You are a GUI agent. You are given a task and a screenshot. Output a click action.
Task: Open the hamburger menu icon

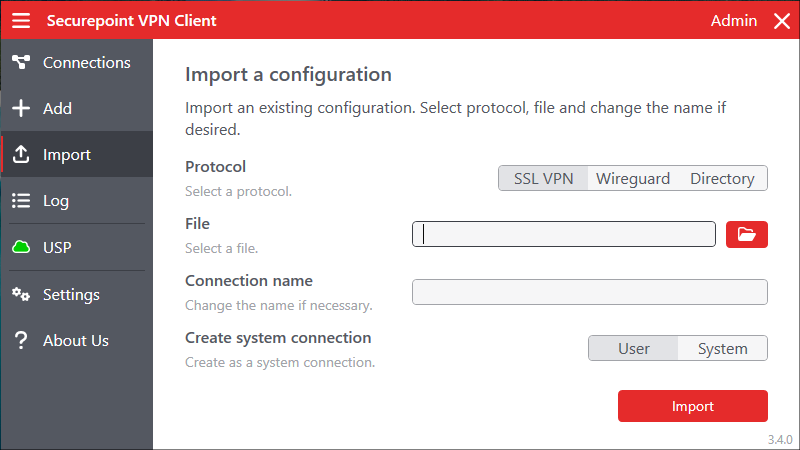[21, 21]
